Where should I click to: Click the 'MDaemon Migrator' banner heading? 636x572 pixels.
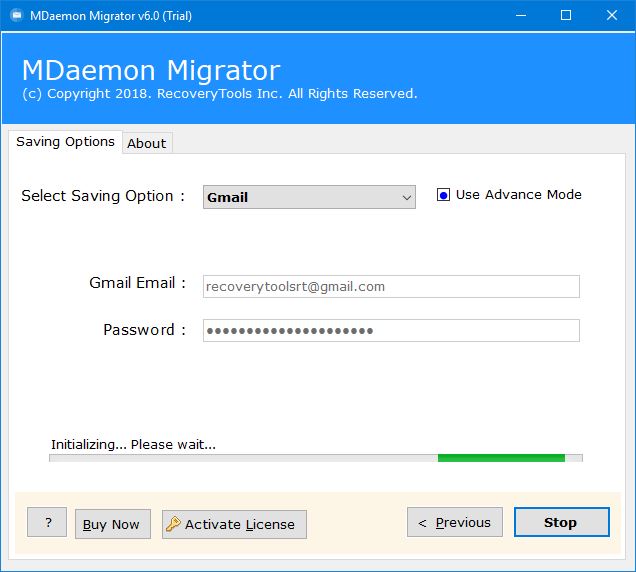coord(151,71)
